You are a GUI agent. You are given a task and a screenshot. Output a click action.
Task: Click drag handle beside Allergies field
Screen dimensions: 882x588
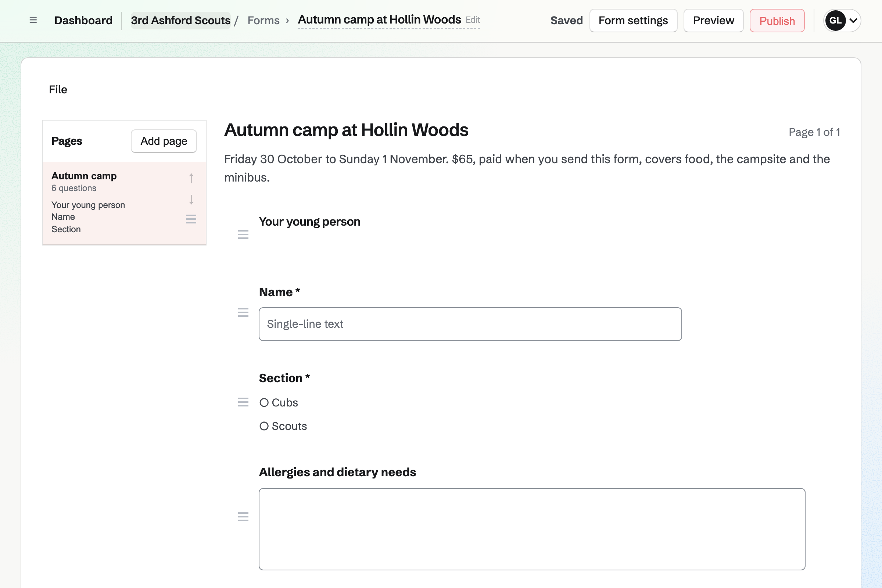243,517
